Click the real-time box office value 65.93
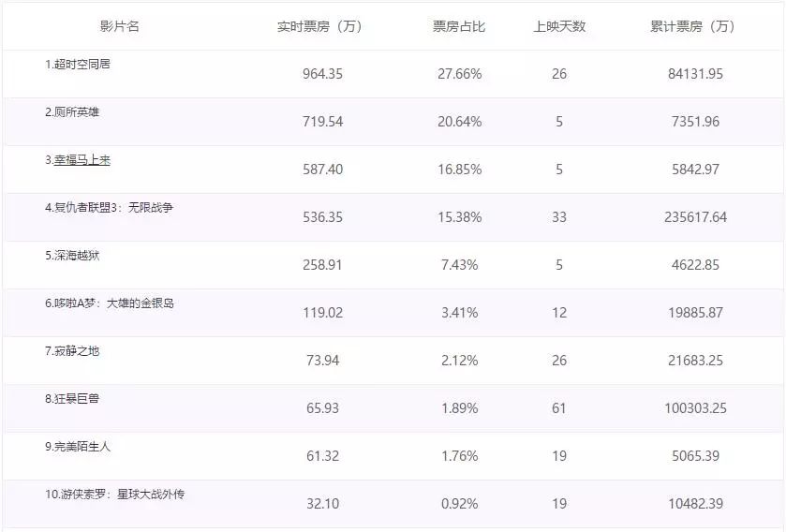Image resolution: width=786 pixels, height=532 pixels. point(323,408)
